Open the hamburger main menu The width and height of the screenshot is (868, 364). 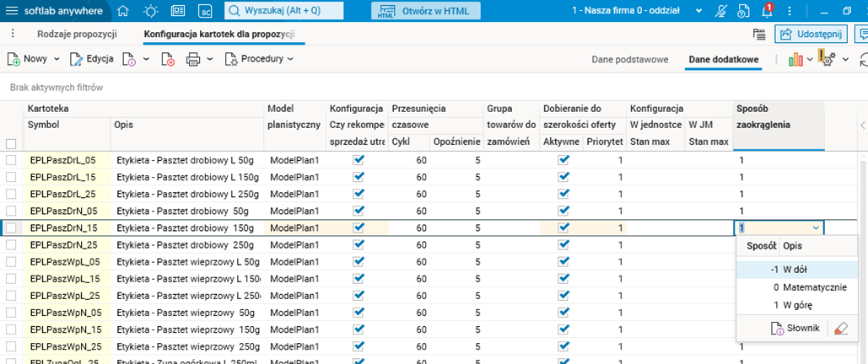(12, 11)
